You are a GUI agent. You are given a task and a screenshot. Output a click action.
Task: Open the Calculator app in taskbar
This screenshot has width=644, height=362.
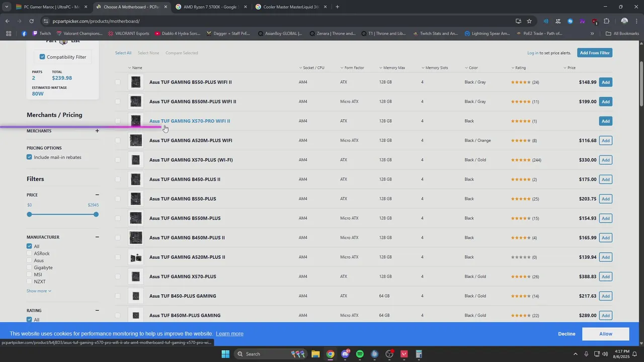pyautogui.click(x=419, y=354)
